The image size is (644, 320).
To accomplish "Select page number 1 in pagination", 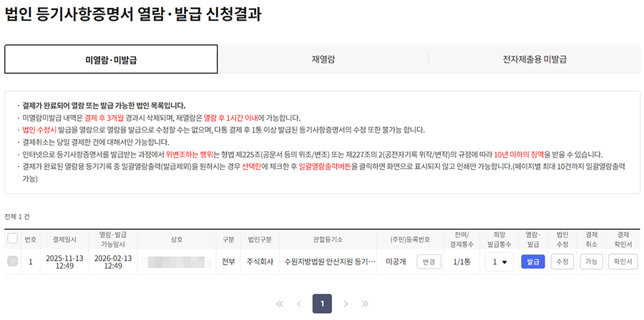I will (322, 304).
